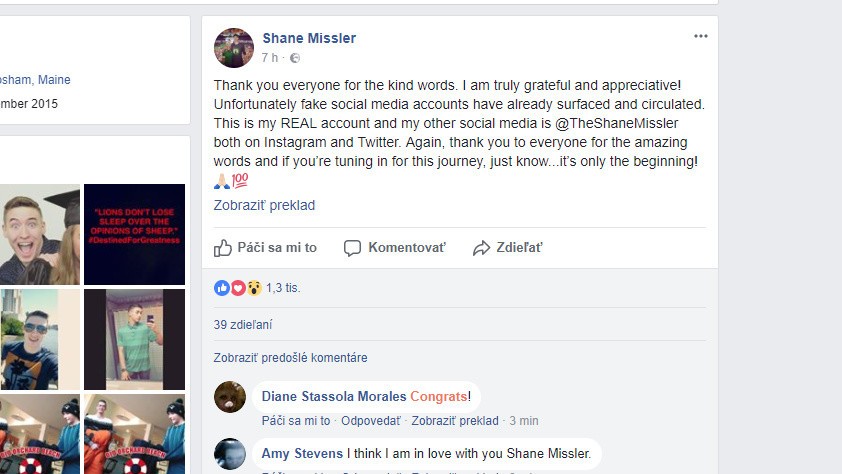Click the 7 h post timestamp
The height and width of the screenshot is (474, 842).
[x=270, y=59]
